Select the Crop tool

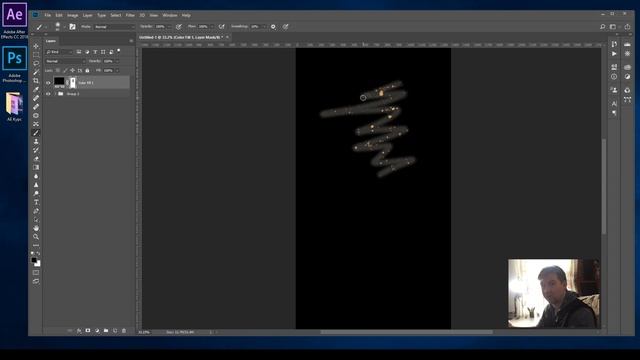[36, 80]
